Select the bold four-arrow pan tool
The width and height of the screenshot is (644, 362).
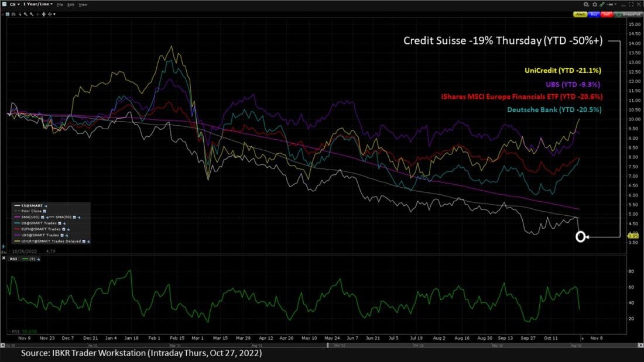pos(43,15)
